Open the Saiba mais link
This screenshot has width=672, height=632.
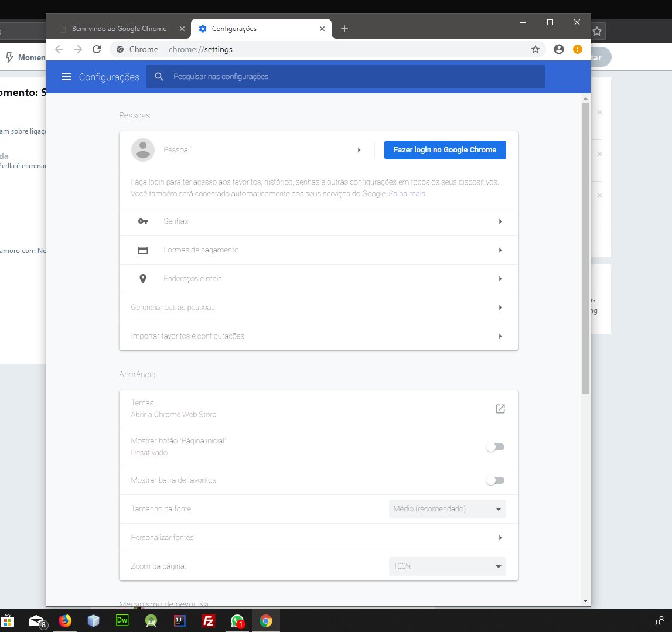pyautogui.click(x=407, y=194)
